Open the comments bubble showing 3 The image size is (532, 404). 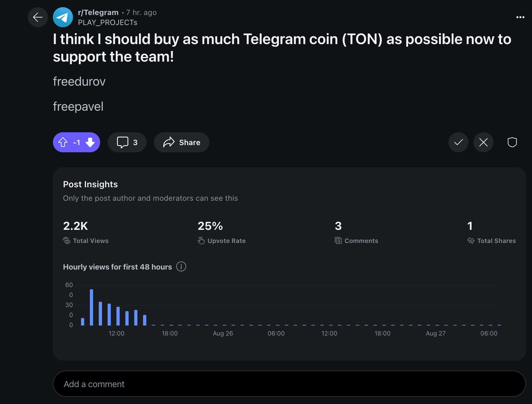[x=127, y=142]
